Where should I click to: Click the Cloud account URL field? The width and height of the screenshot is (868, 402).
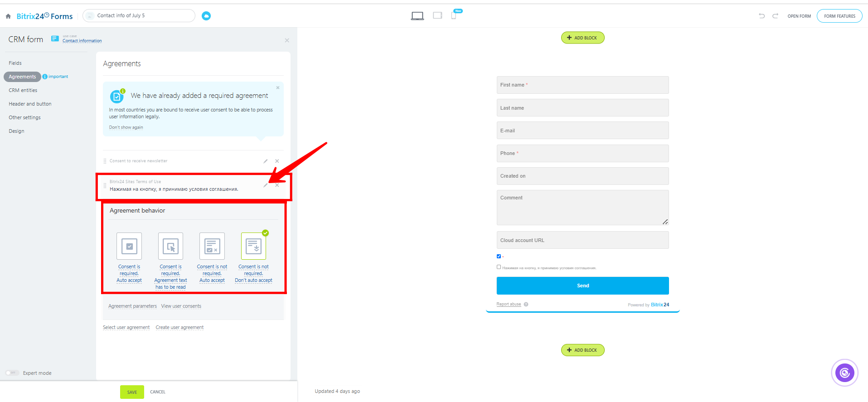(582, 240)
